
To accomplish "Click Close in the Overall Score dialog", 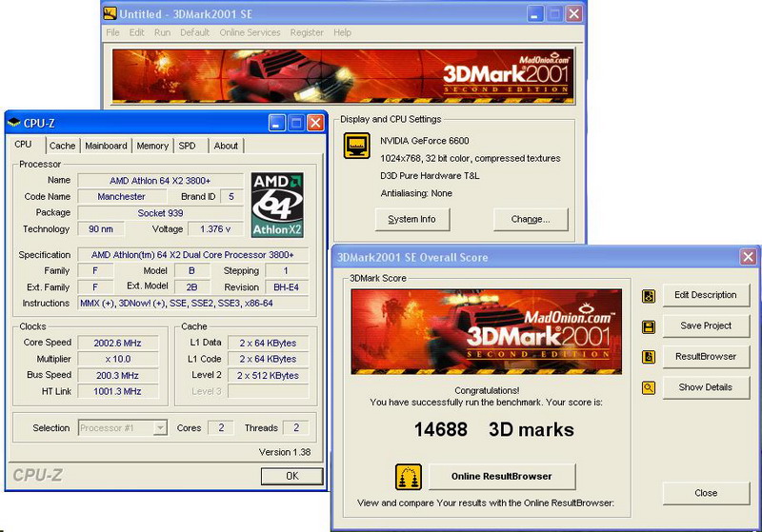I will (x=706, y=493).
